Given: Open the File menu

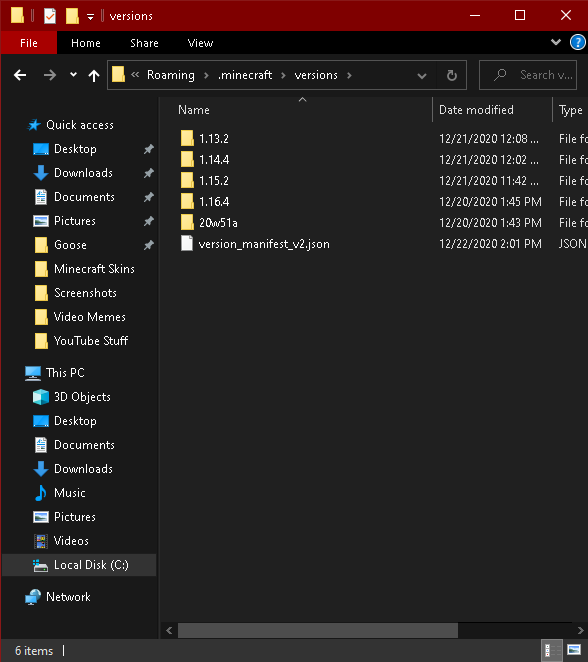Looking at the screenshot, I should pyautogui.click(x=29, y=43).
